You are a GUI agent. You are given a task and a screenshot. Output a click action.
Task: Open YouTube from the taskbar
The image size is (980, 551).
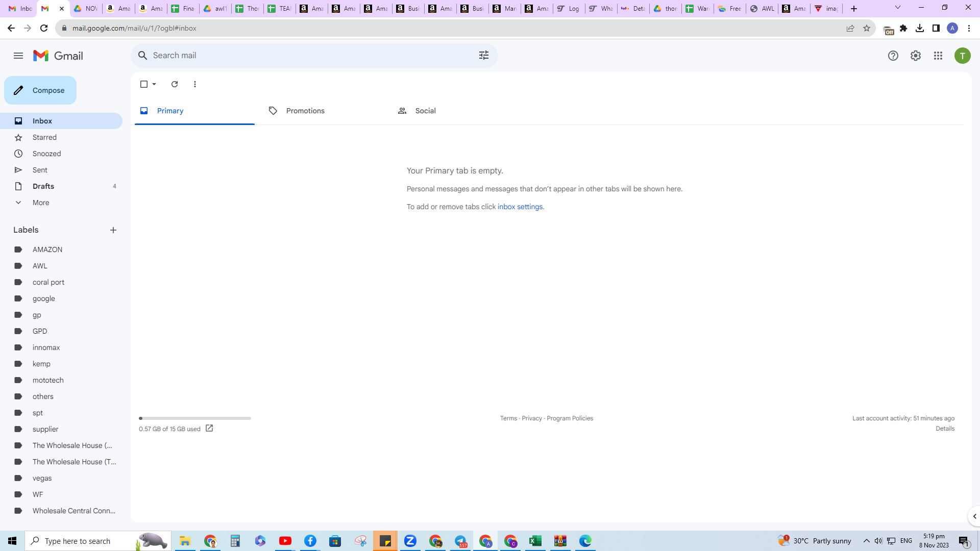[285, 541]
